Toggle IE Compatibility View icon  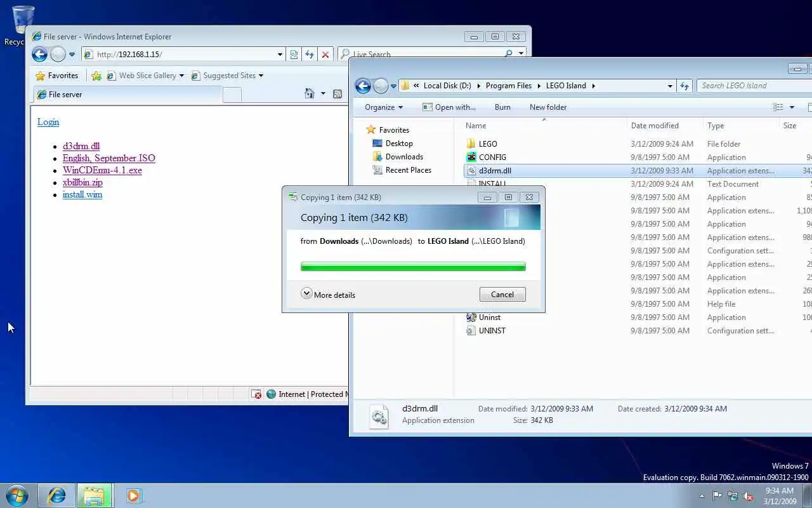pyautogui.click(x=294, y=55)
